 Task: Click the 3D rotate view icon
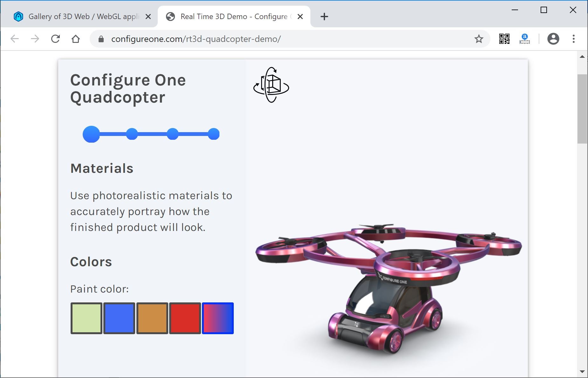(271, 85)
